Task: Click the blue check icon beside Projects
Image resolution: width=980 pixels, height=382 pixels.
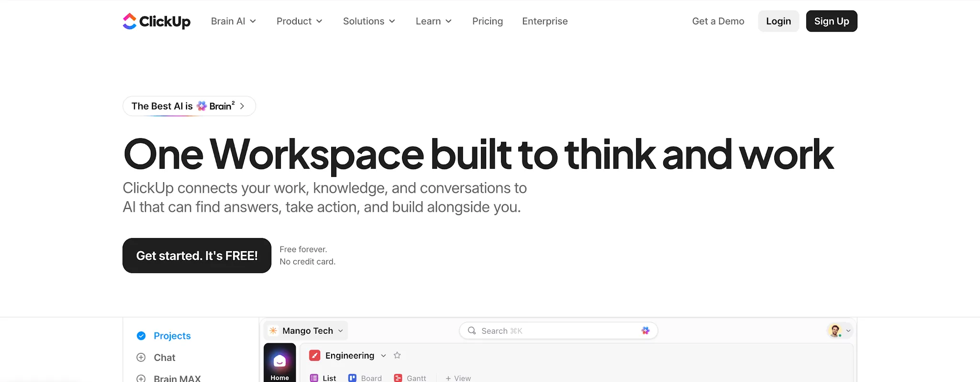Action: pyautogui.click(x=141, y=336)
